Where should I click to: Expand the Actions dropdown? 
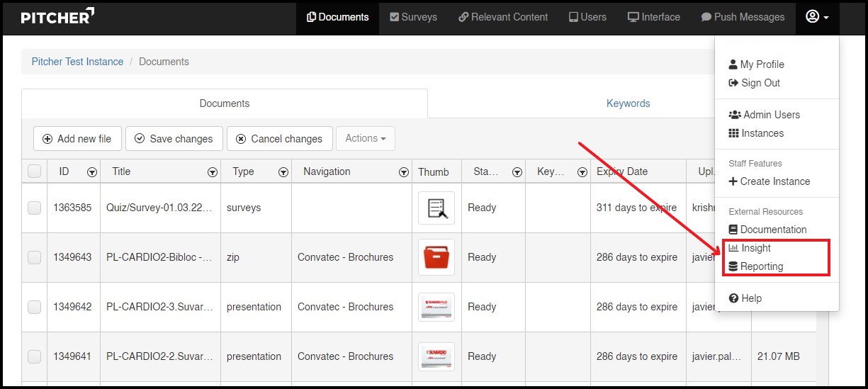pos(365,139)
